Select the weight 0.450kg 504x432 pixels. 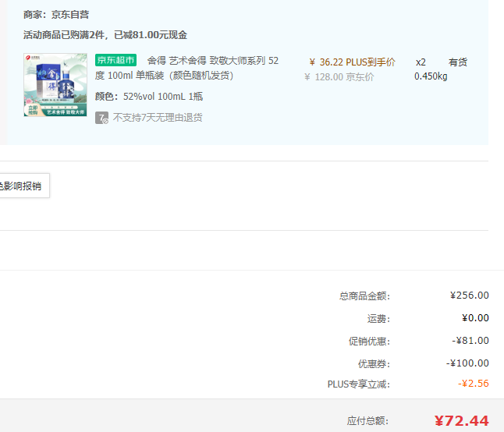click(x=431, y=76)
